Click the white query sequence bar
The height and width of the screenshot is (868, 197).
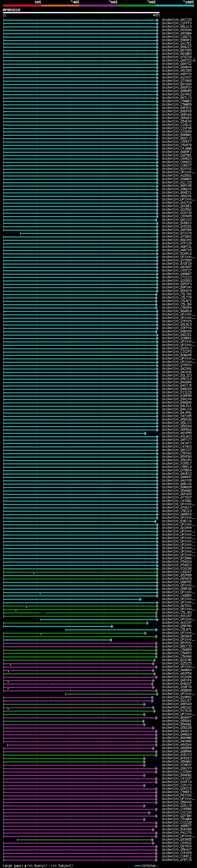[x=81, y=12]
